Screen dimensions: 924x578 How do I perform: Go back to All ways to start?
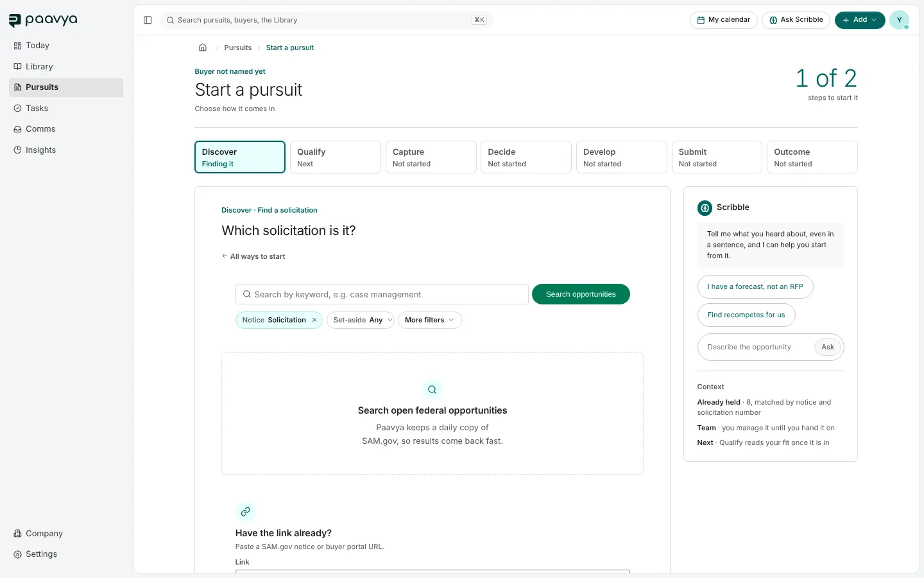[253, 256]
